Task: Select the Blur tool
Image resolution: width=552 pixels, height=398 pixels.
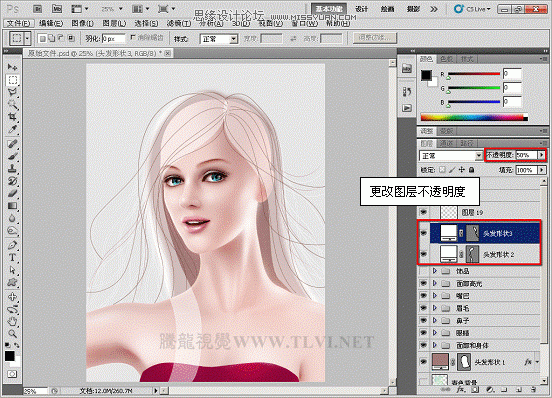Action: (x=12, y=218)
